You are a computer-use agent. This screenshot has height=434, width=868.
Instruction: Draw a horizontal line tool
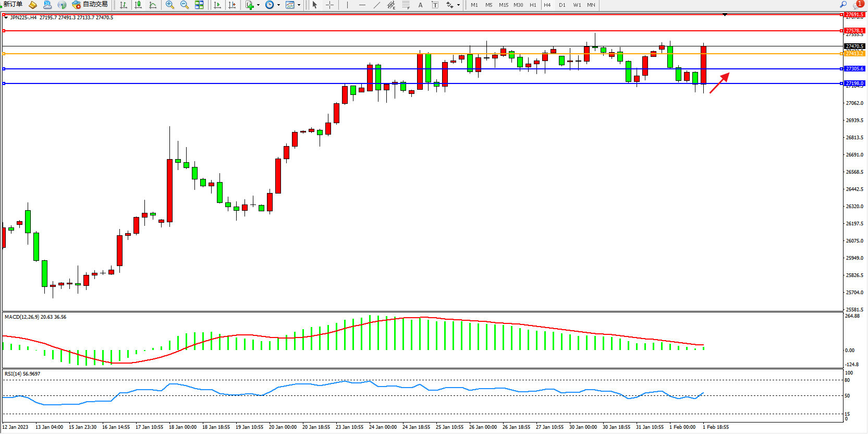click(362, 5)
